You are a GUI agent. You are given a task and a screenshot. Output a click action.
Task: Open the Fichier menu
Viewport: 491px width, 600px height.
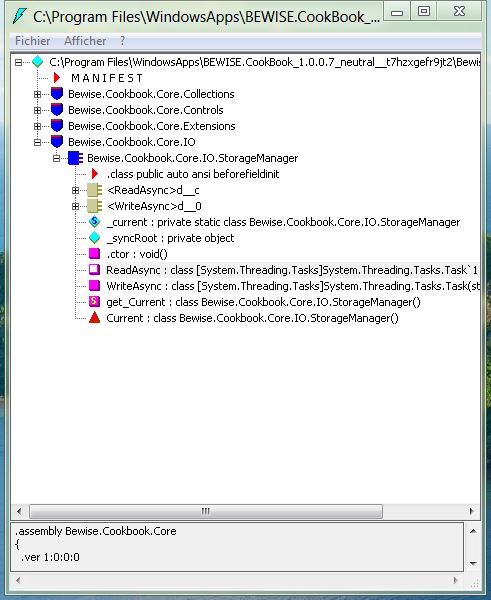(33, 41)
